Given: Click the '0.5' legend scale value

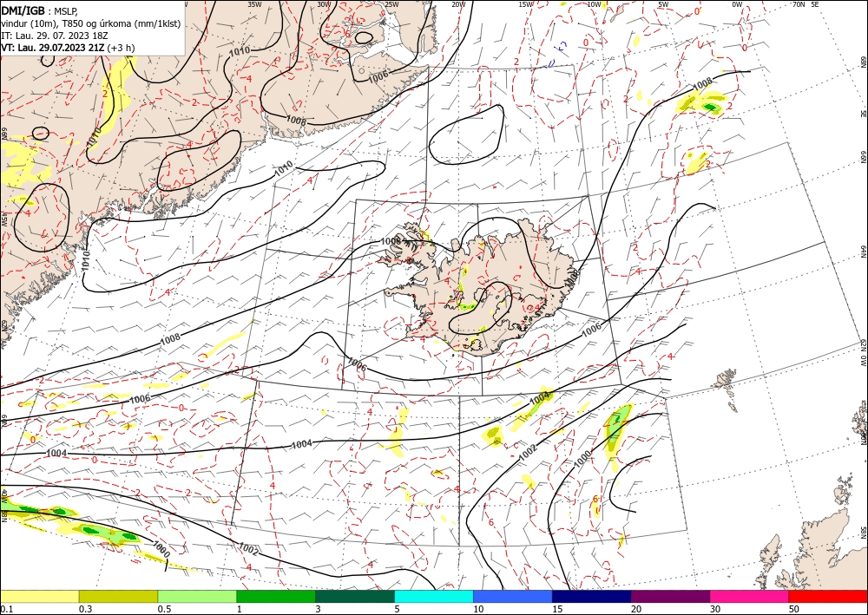Looking at the screenshot, I should click(x=164, y=609).
